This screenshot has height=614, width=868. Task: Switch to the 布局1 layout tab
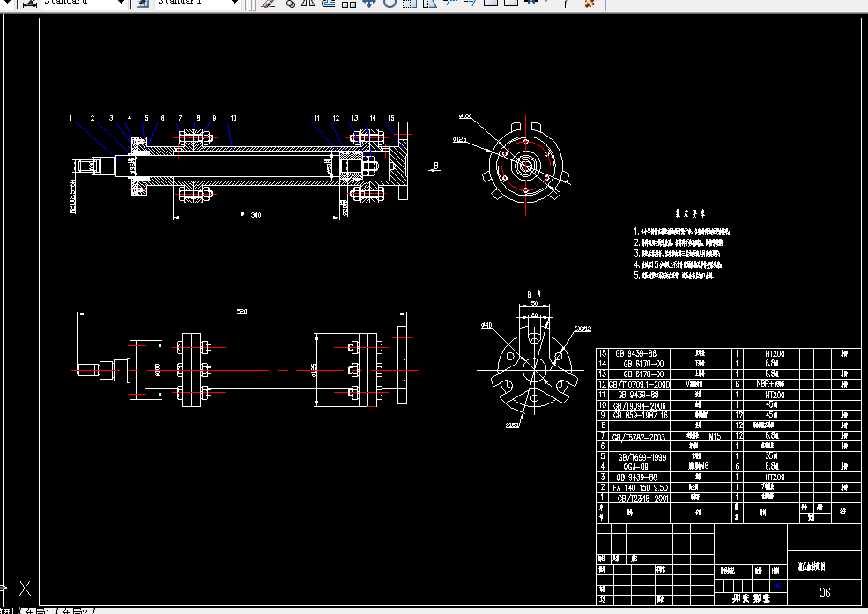38,610
